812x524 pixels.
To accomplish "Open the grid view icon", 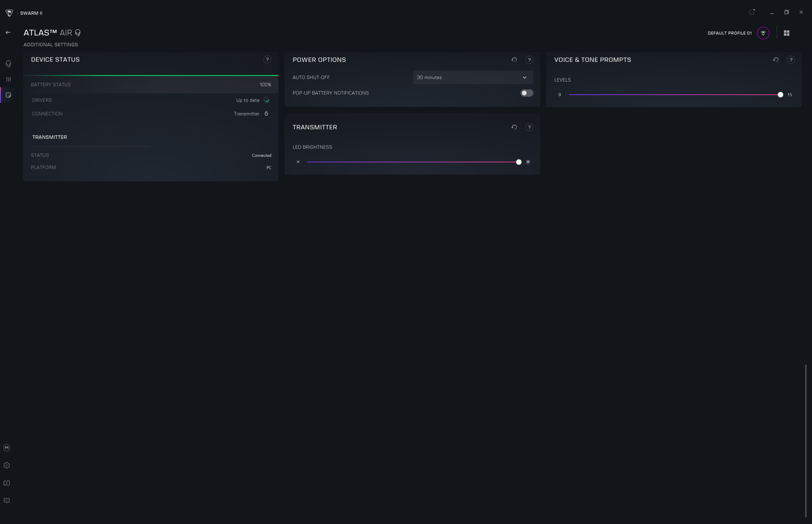I will click(787, 33).
